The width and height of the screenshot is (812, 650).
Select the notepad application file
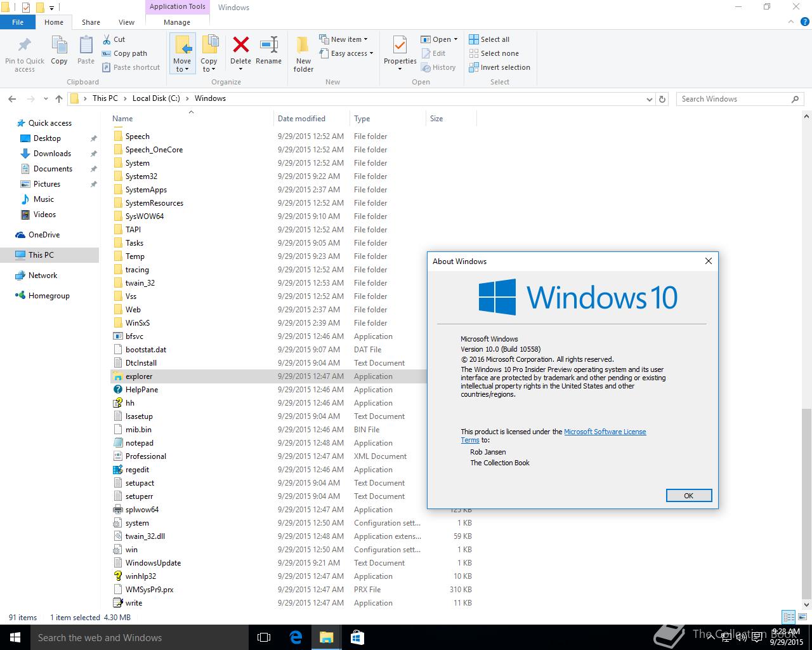tap(133, 443)
